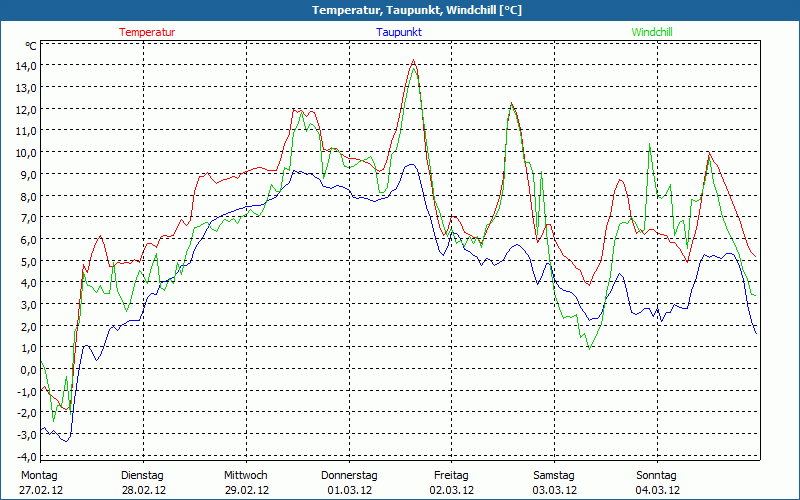Click the 14,0 y-axis value
Image resolution: width=800 pixels, height=500 pixels.
click(26, 66)
